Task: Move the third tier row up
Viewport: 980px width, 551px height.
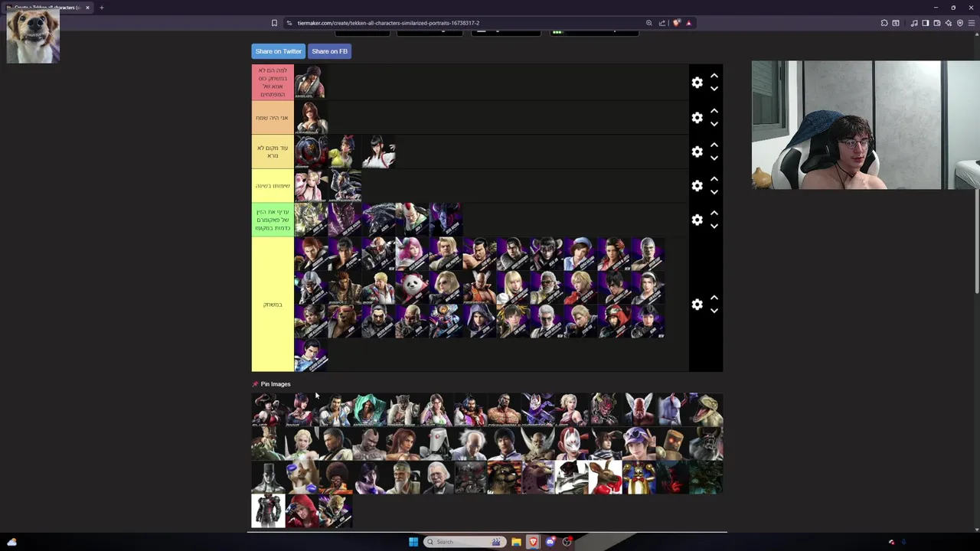Action: (714, 145)
